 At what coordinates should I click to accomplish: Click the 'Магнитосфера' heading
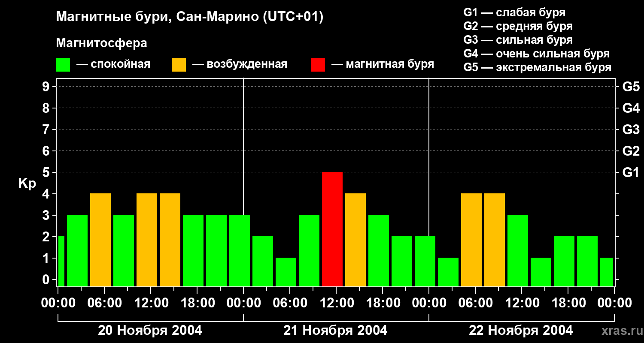(x=101, y=43)
